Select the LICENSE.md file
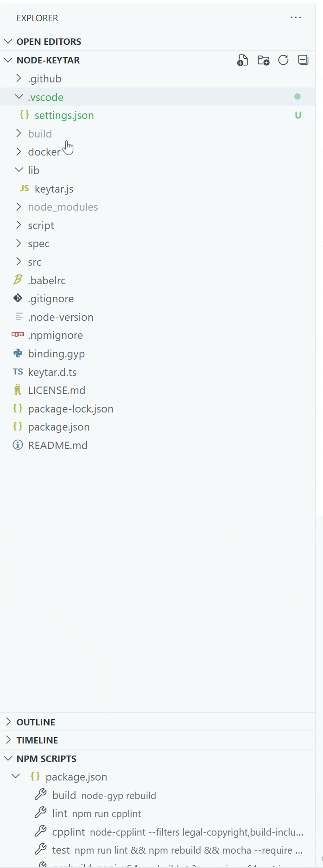 (x=57, y=390)
